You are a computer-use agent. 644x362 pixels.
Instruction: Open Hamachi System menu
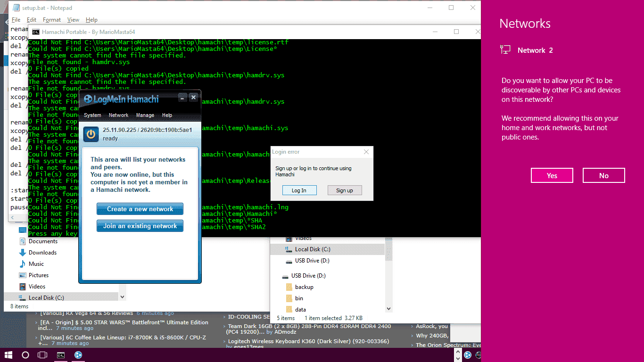click(x=92, y=115)
